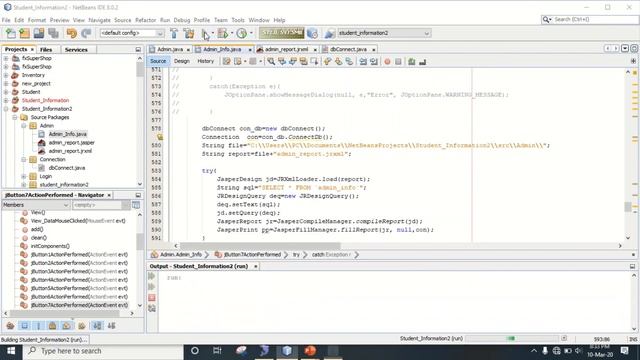Toggle Show Fields filter in Navigator
Screen dimensions: 640x360
pyautogui.click(x=24, y=325)
